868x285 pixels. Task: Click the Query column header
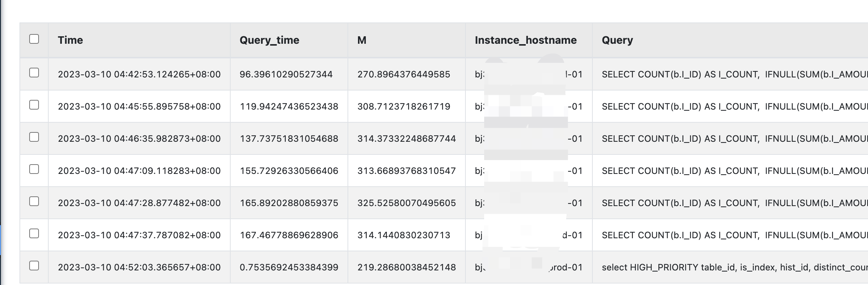[x=617, y=40]
